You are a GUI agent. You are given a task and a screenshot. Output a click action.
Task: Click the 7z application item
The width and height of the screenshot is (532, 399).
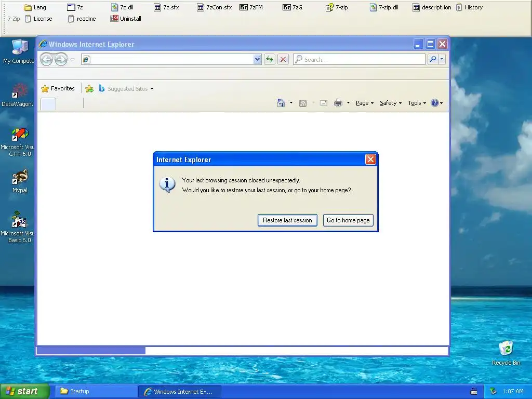click(75, 7)
